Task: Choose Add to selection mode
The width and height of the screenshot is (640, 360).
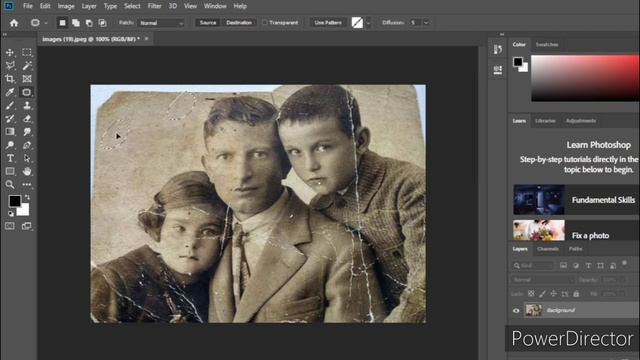Action: coord(76,23)
